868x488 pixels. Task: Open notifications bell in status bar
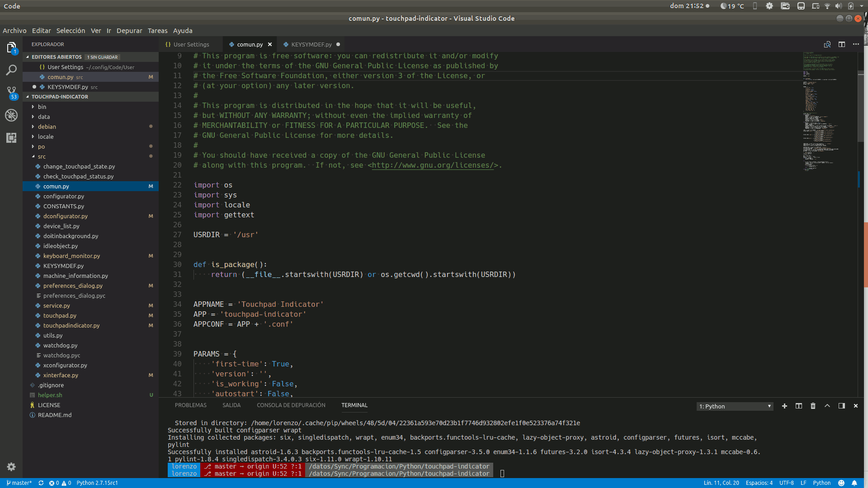(854, 483)
